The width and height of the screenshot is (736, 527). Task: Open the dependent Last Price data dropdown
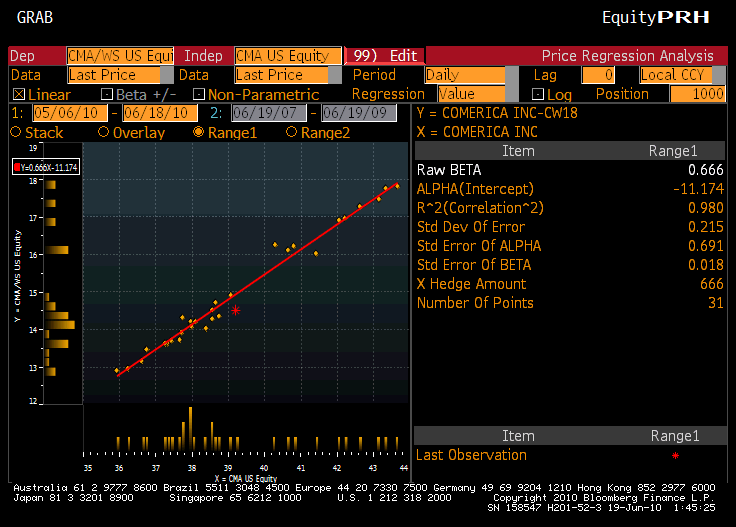[x=120, y=75]
